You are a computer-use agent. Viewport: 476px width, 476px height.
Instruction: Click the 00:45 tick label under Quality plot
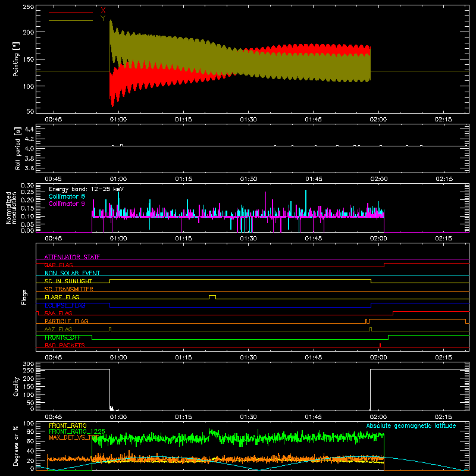coord(54,417)
